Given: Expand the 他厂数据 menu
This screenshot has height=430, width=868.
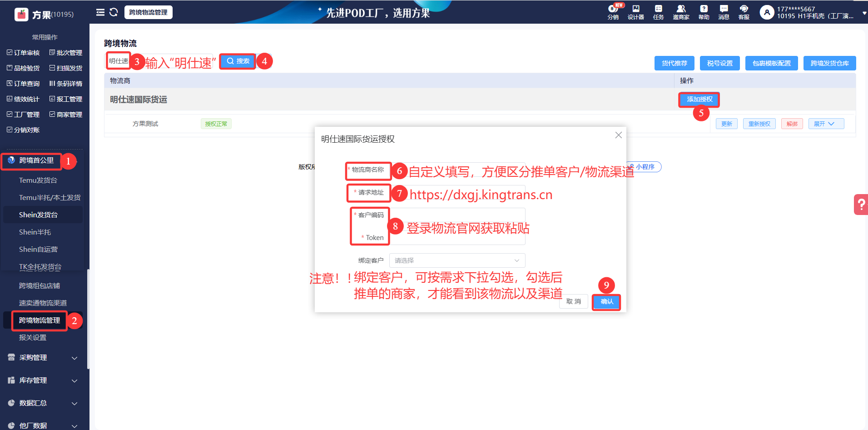Looking at the screenshot, I should click(x=43, y=425).
